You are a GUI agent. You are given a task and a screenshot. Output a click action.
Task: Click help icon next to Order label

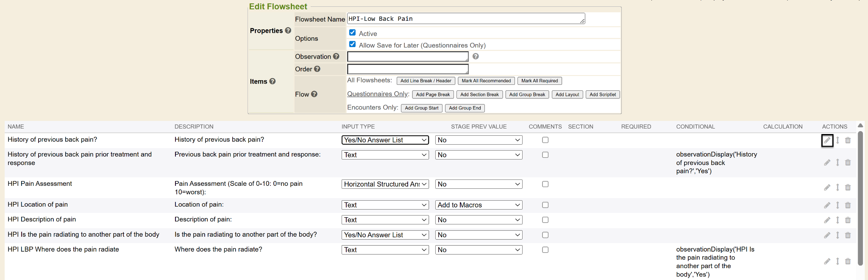(317, 69)
